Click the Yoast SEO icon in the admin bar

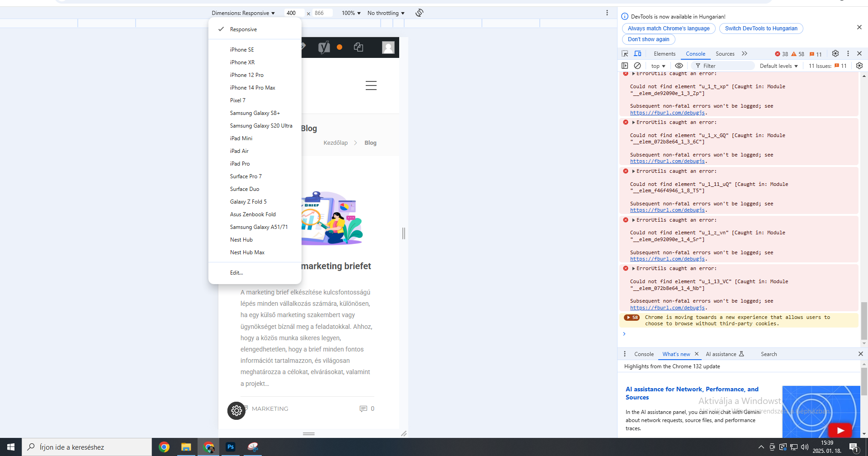[324, 47]
